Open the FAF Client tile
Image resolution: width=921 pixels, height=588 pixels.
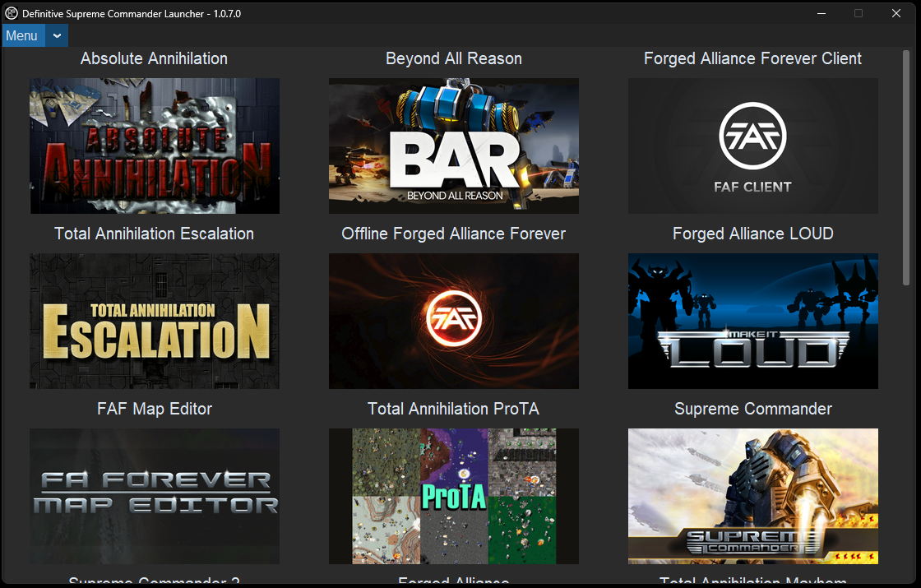coord(753,146)
